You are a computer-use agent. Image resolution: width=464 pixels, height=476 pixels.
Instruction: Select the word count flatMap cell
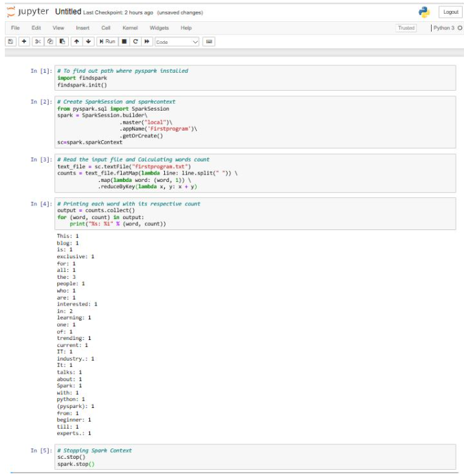point(255,173)
